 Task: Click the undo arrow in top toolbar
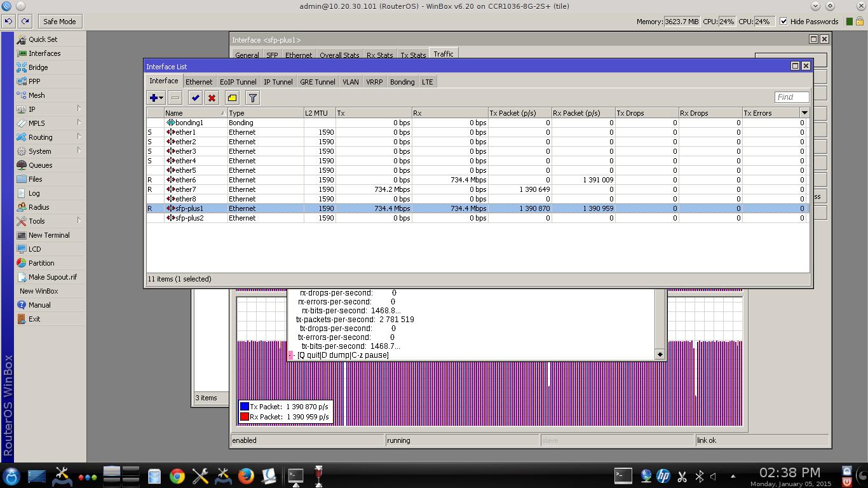(8, 22)
